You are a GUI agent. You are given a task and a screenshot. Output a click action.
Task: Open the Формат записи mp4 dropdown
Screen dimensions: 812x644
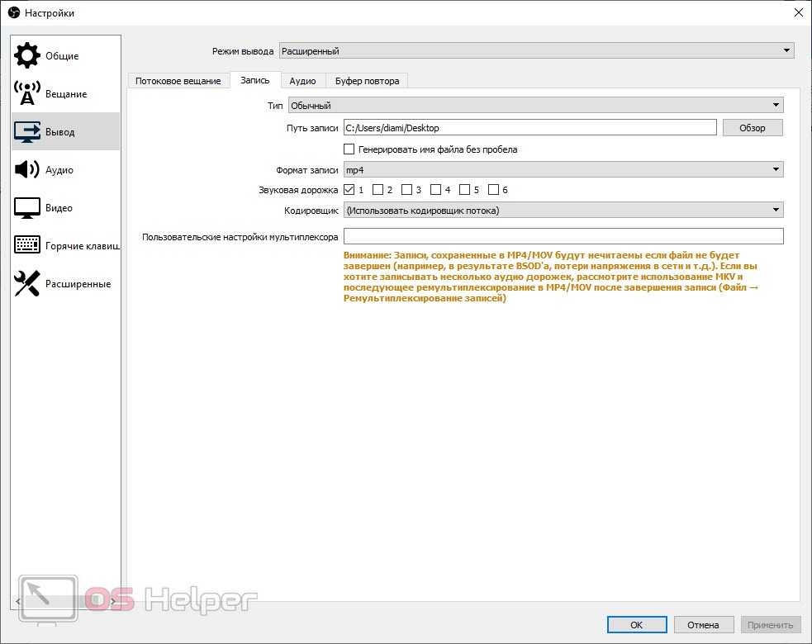563,169
